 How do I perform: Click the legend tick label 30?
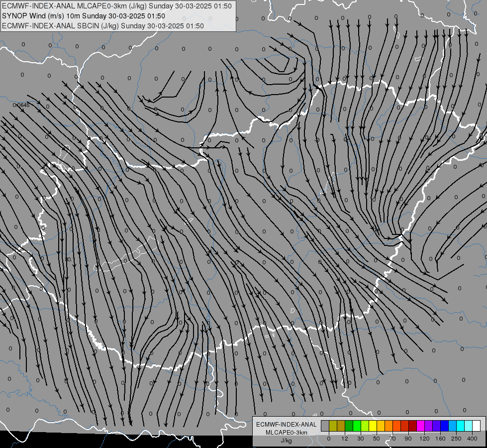point(360,439)
